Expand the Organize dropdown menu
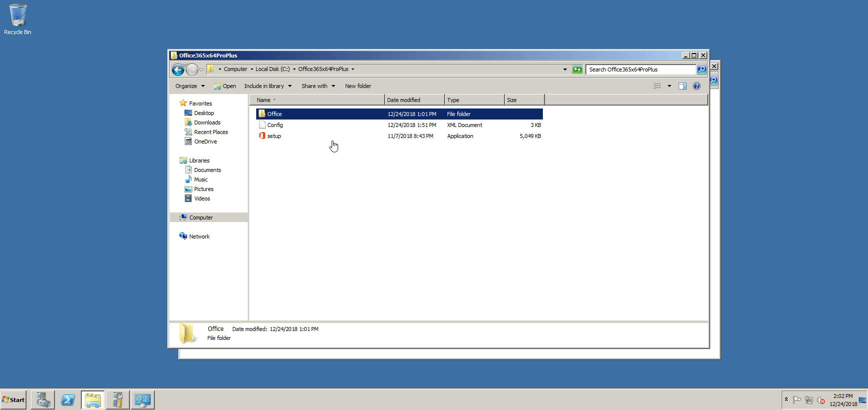This screenshot has width=868, height=410. click(190, 86)
